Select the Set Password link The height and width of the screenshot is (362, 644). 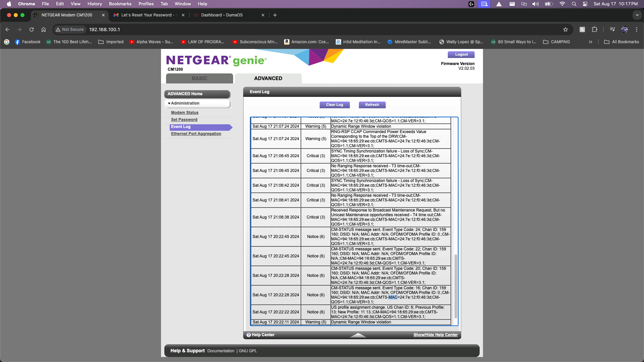(x=184, y=119)
